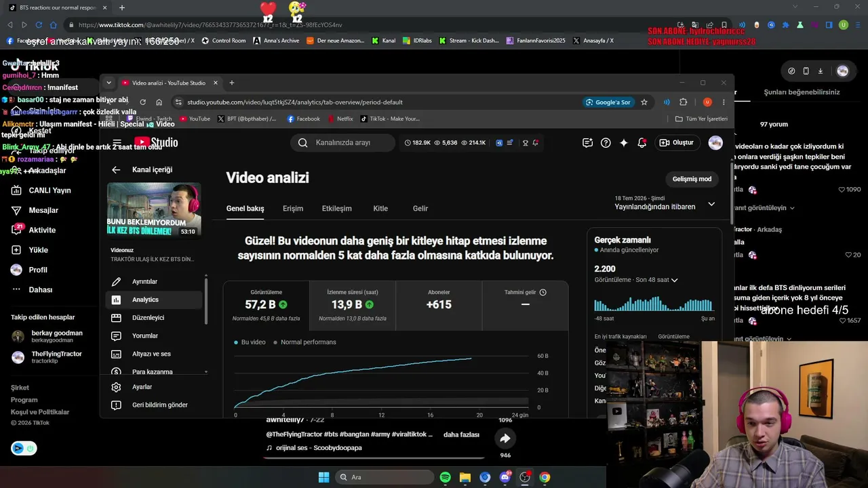Click the video thumbnail with 53:10 duration
This screenshot has width=868, height=488.
(x=154, y=210)
